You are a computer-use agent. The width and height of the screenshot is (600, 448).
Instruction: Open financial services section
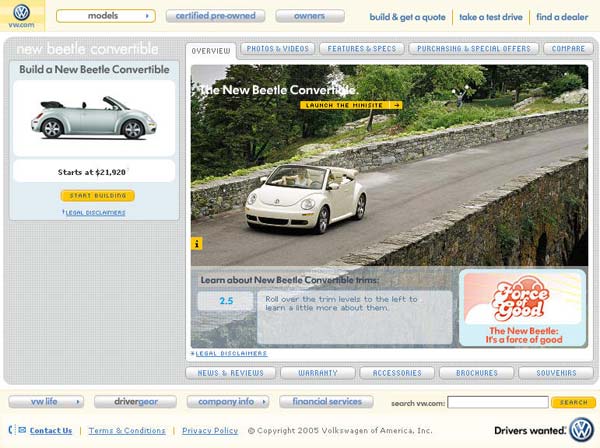click(x=326, y=402)
